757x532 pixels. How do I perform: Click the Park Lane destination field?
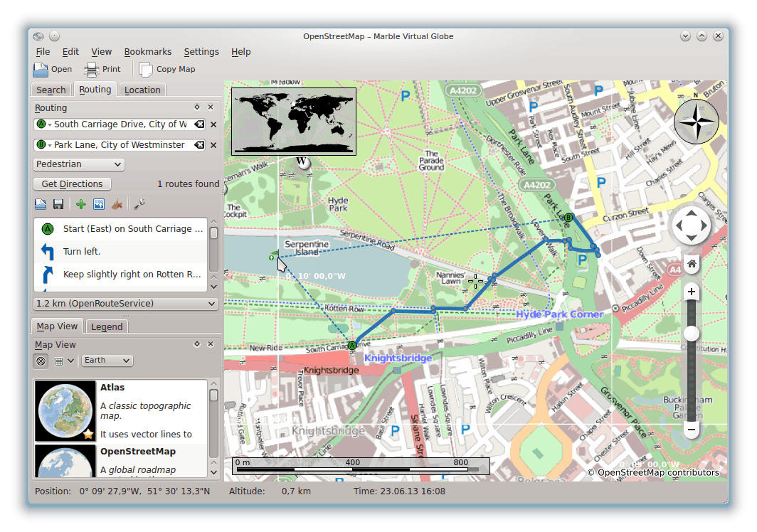pyautogui.click(x=120, y=145)
